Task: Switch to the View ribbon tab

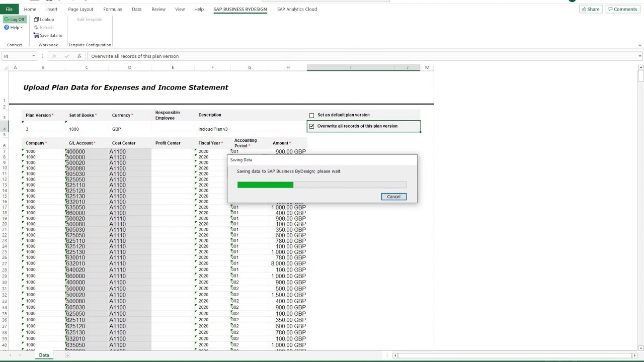Action: coord(180,9)
